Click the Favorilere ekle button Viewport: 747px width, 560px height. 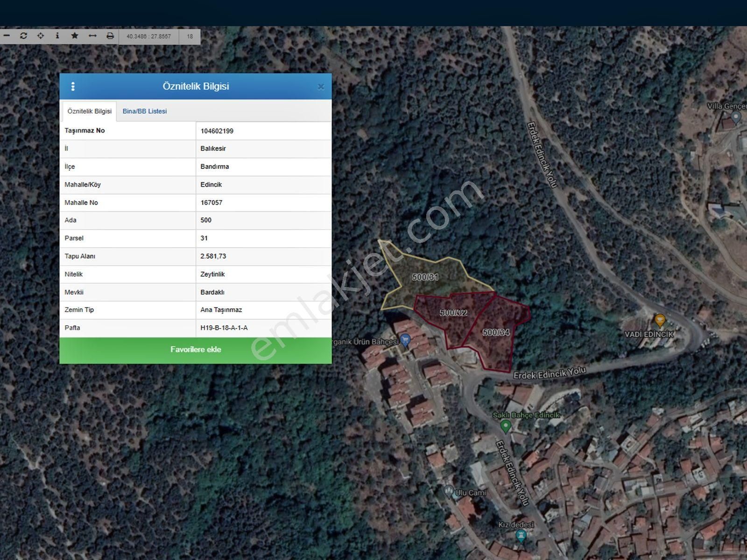(196, 350)
